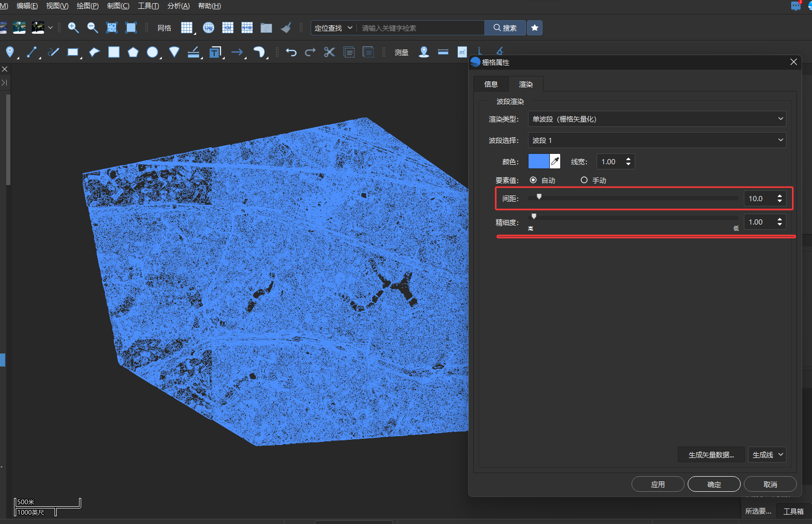Click the keyword search input field
The width and height of the screenshot is (812, 524).
pos(420,28)
